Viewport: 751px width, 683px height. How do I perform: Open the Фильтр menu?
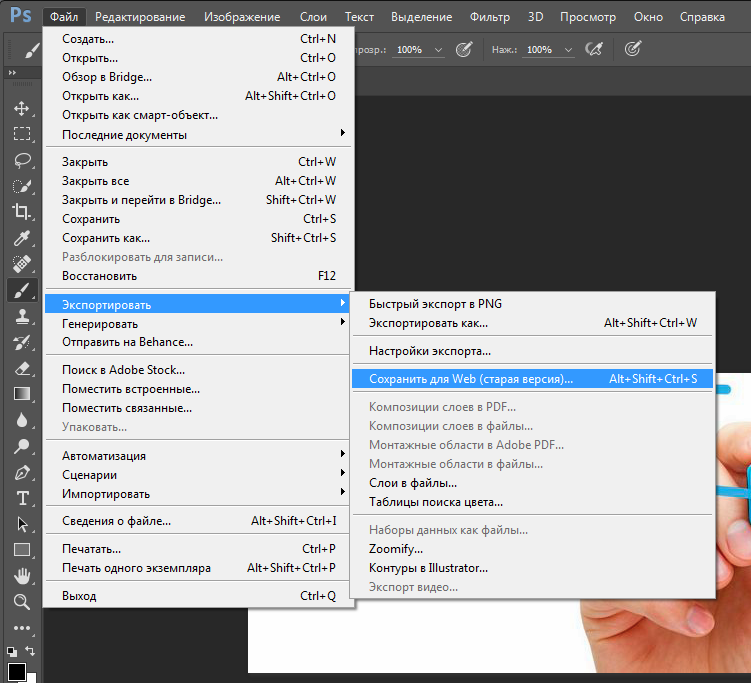489,17
